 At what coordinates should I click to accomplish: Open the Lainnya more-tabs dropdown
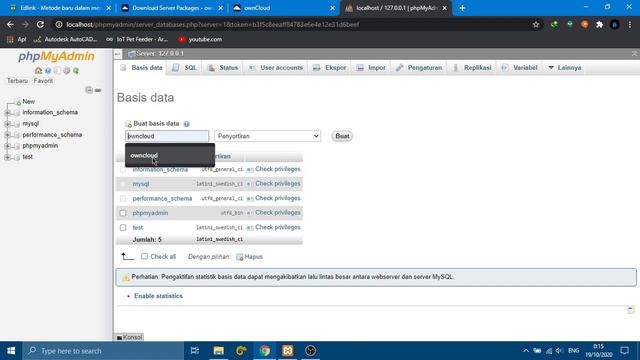click(565, 68)
